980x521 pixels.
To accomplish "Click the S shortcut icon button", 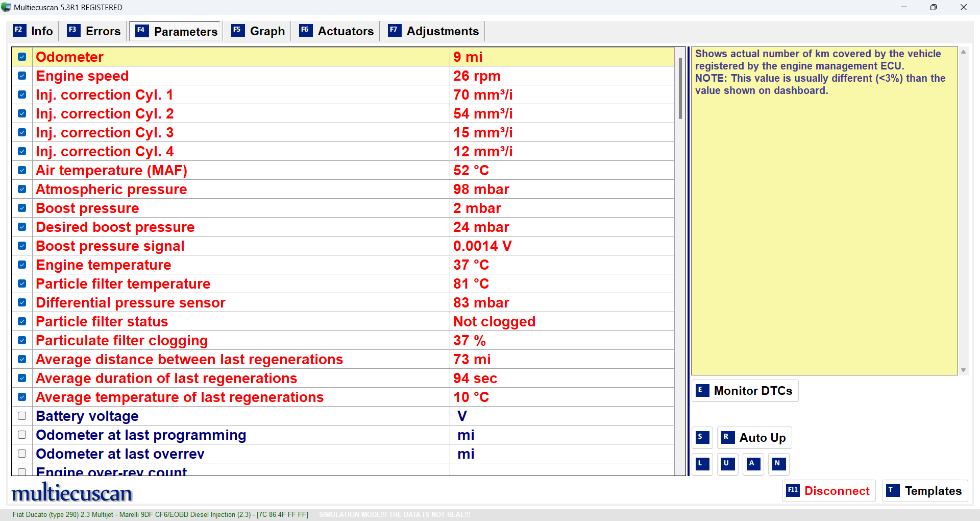I will (x=703, y=438).
